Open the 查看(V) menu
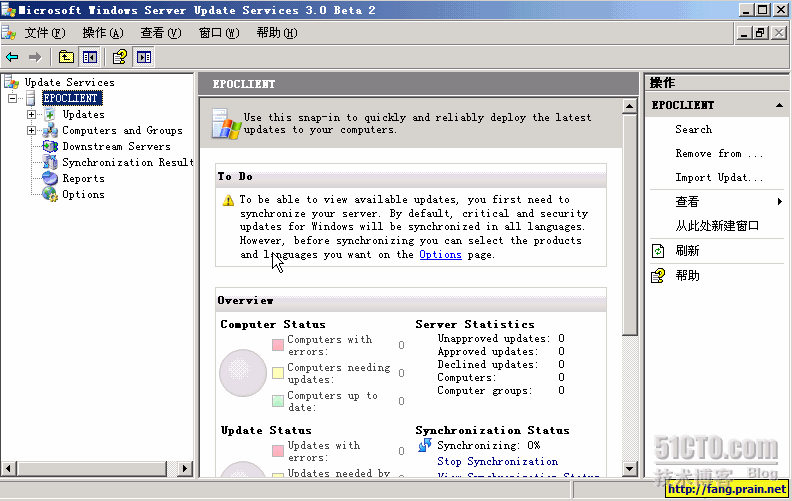Viewport: 792px width, 501px height. click(161, 33)
